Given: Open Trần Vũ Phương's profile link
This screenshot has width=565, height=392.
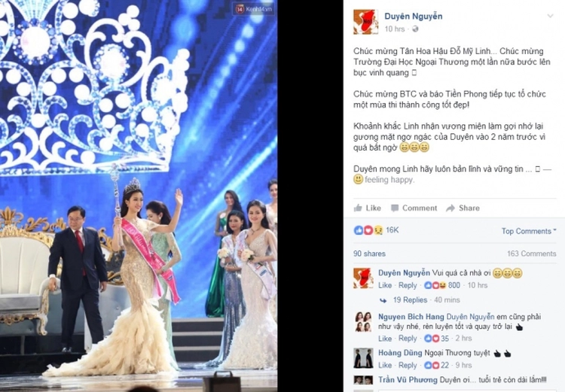Looking at the screenshot, I should [408, 380].
